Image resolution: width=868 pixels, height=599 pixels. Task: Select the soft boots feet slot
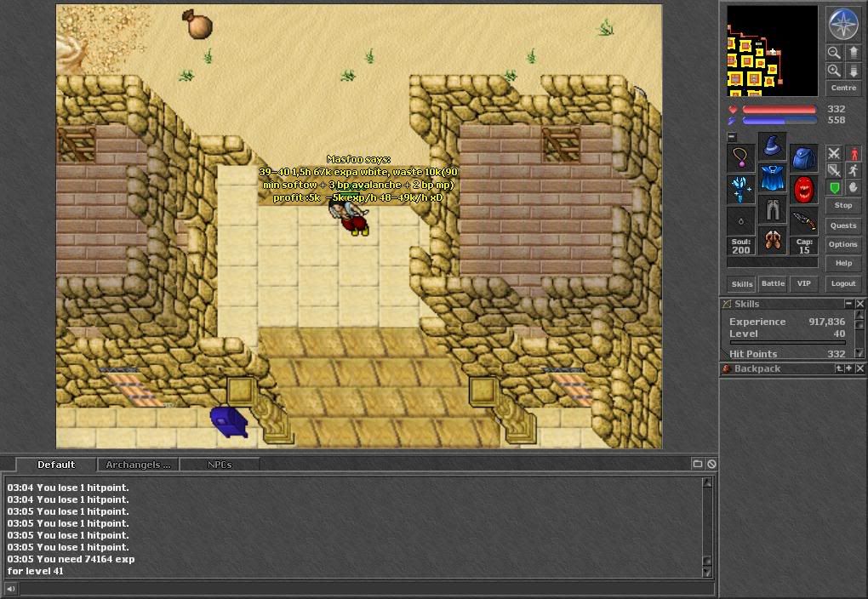click(772, 240)
